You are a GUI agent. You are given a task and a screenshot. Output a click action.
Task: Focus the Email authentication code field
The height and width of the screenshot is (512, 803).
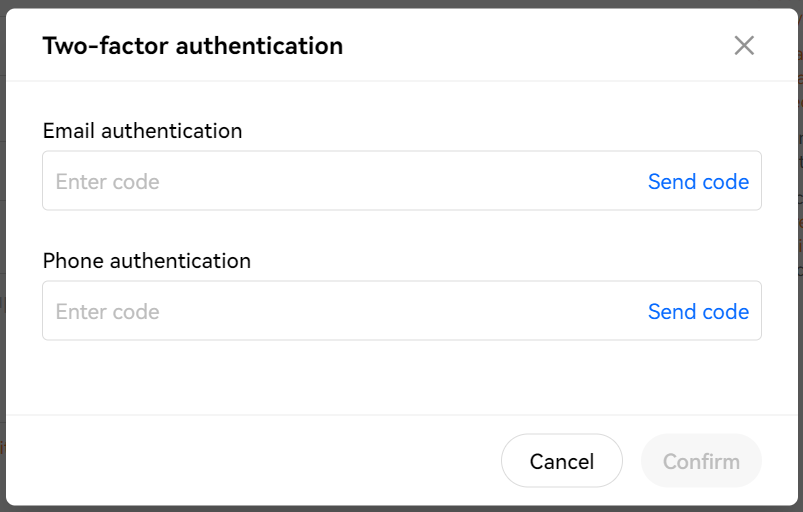402,181
